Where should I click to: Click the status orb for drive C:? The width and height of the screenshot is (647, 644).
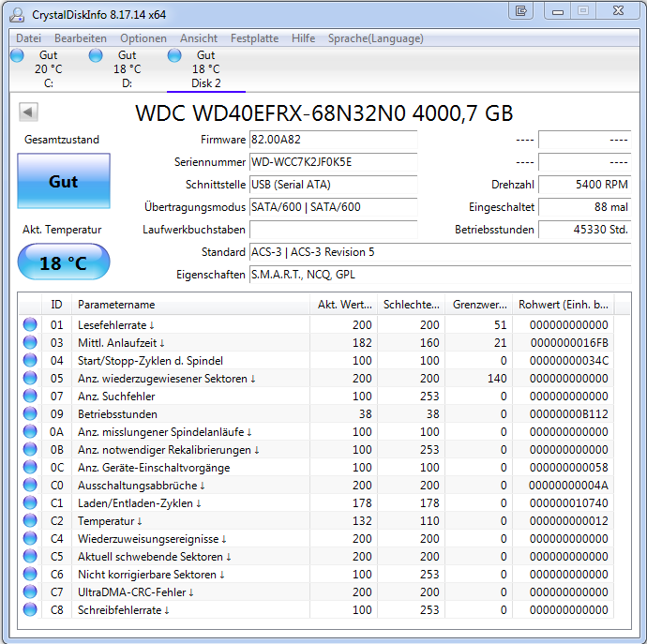click(17, 55)
